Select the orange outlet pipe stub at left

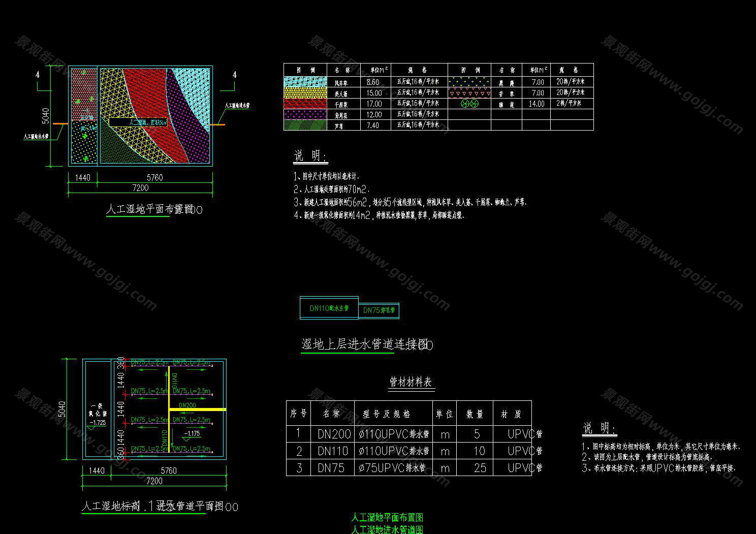click(60, 124)
